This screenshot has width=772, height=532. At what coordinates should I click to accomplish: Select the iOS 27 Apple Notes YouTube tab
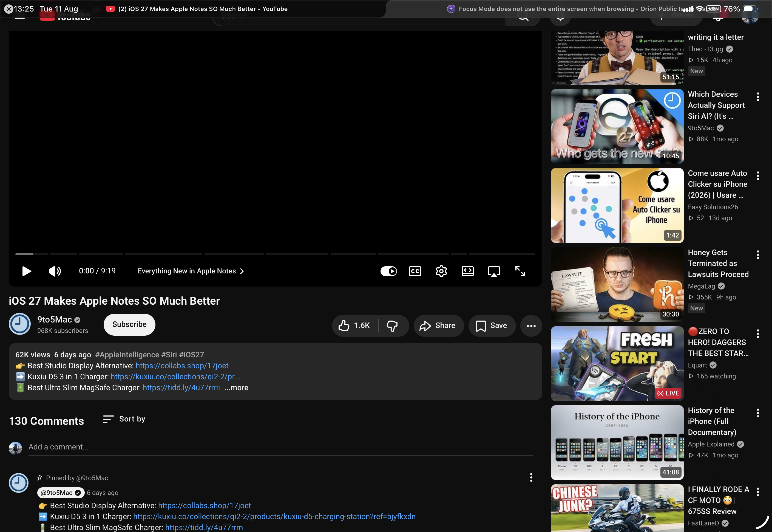(x=197, y=9)
